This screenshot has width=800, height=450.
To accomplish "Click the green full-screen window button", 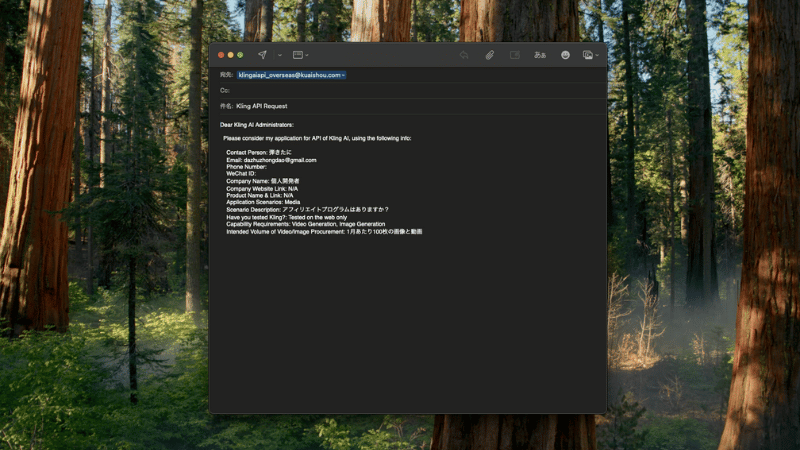I will tap(240, 55).
